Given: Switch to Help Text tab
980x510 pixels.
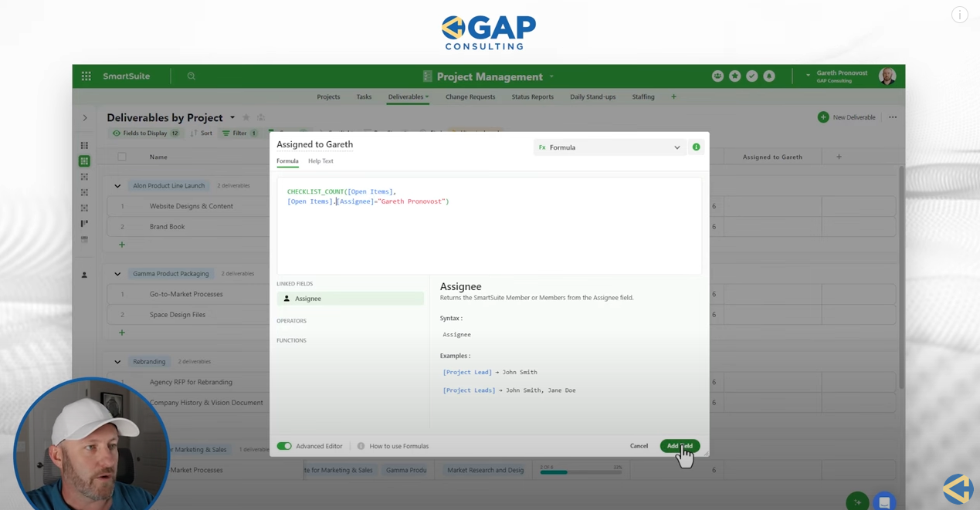Looking at the screenshot, I should coord(320,161).
